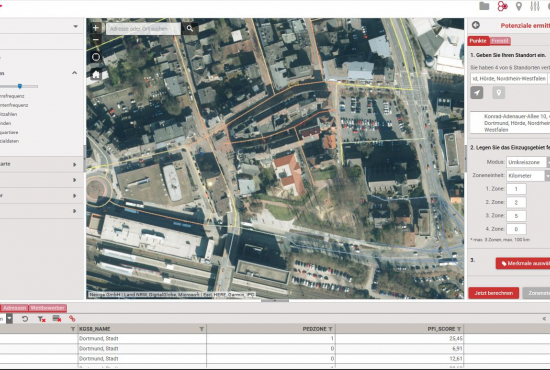Click the PEDZONE value 1 in first row
The image size is (550, 370).
point(271,338)
